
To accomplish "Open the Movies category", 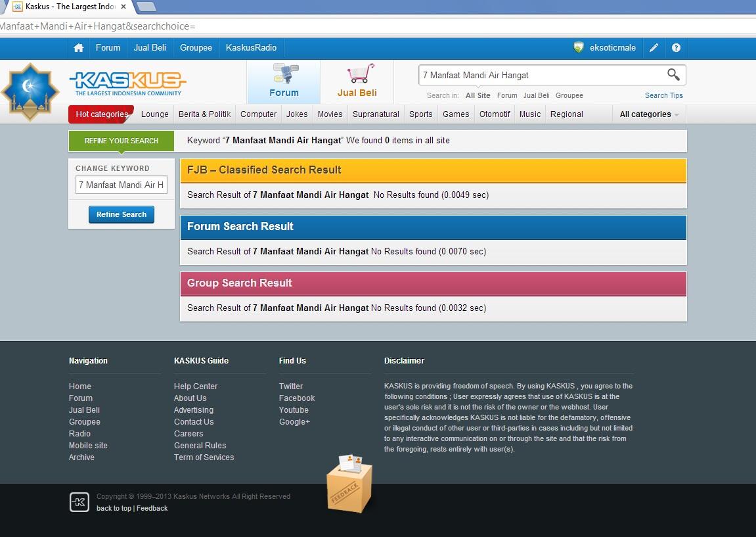I will 330,114.
